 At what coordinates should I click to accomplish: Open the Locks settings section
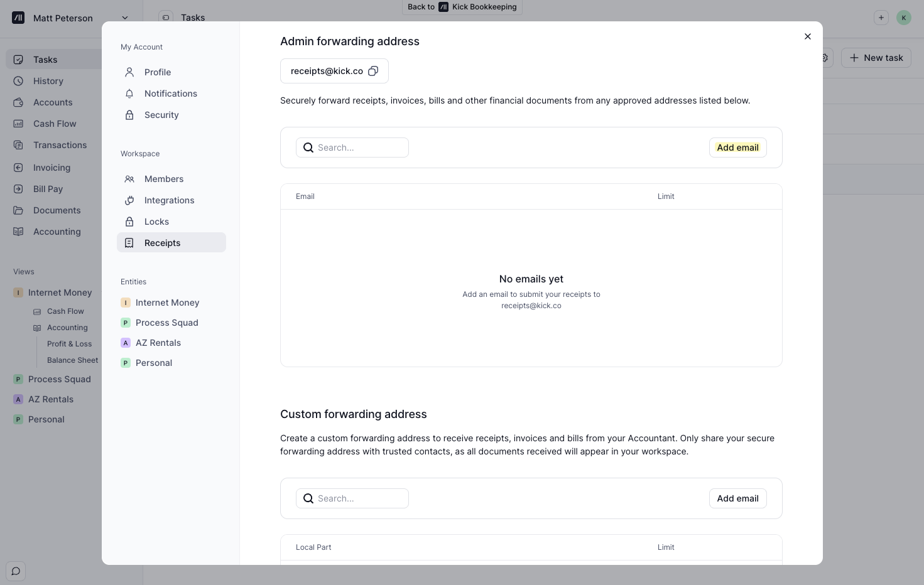pos(156,222)
